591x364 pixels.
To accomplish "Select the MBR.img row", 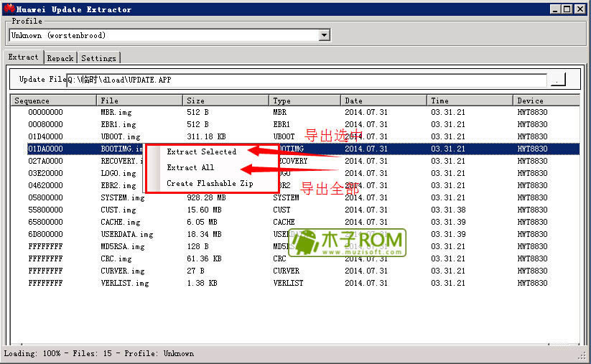I will [116, 113].
